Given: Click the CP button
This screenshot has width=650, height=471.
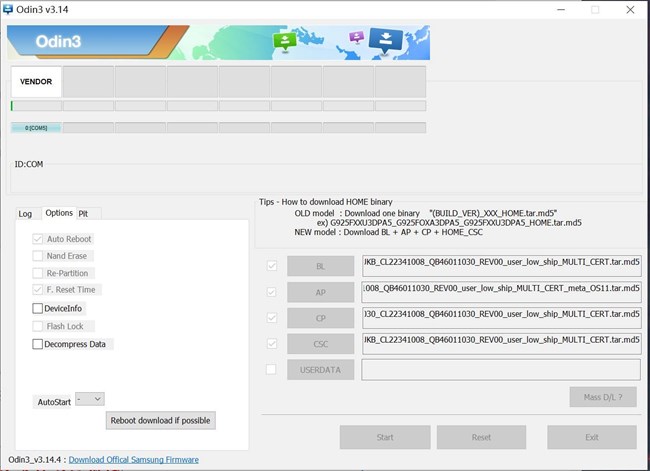Looking at the screenshot, I should (320, 318).
